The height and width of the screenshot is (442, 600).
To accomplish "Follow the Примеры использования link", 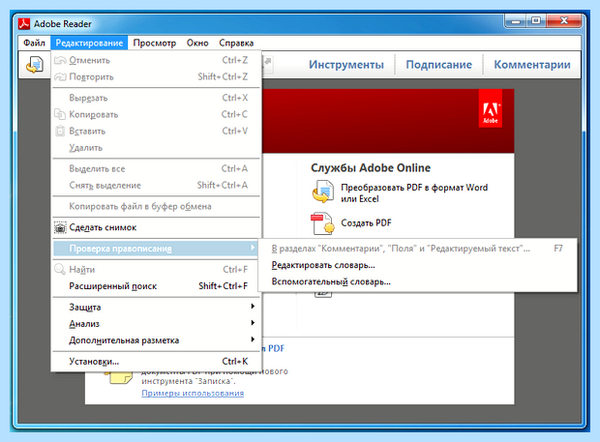I will coord(192,393).
